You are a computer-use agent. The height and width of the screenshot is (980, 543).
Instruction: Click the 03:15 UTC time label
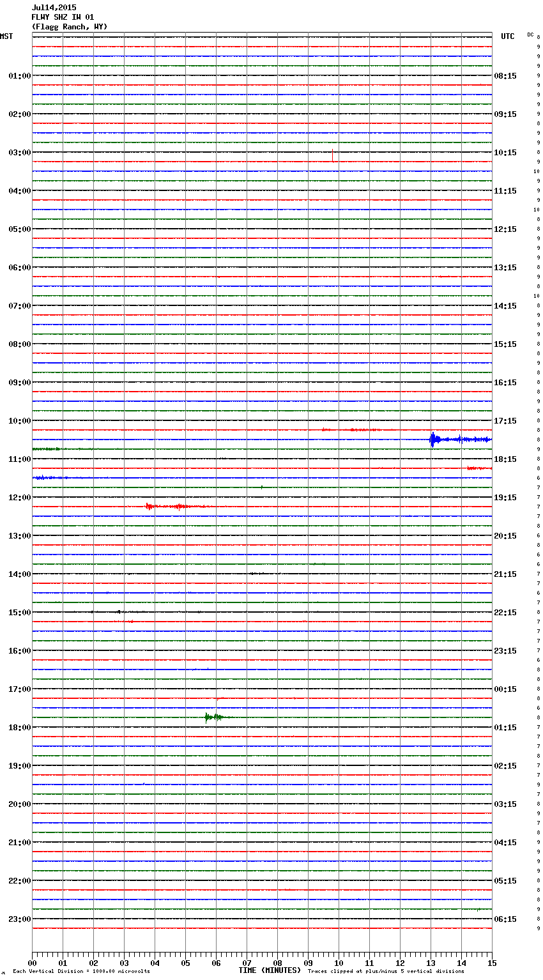tap(505, 804)
